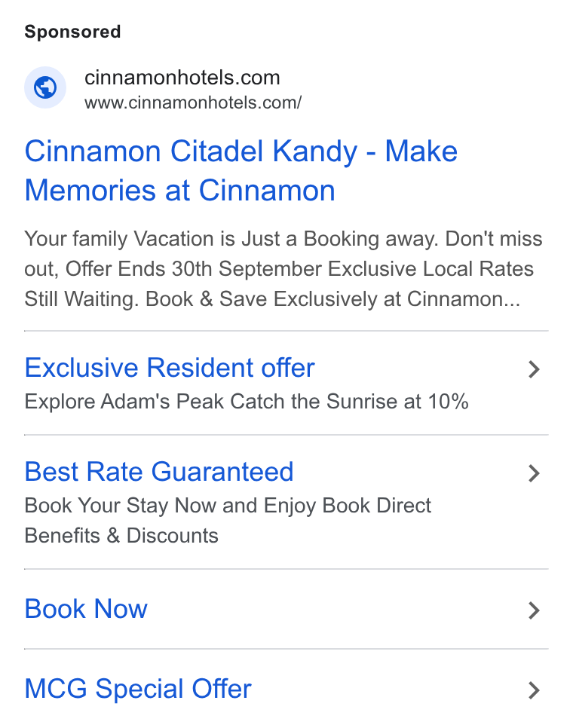Click the Sponsored label

(x=72, y=32)
